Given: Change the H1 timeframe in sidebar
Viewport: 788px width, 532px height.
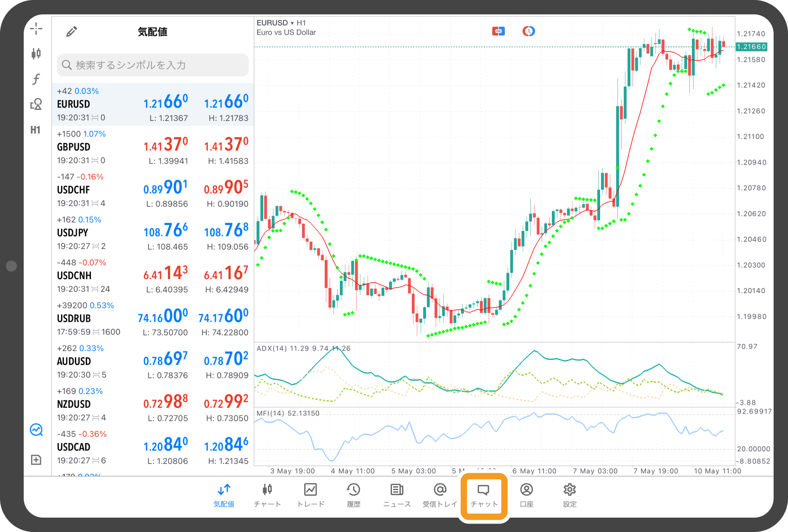Looking at the screenshot, I should pyautogui.click(x=36, y=130).
